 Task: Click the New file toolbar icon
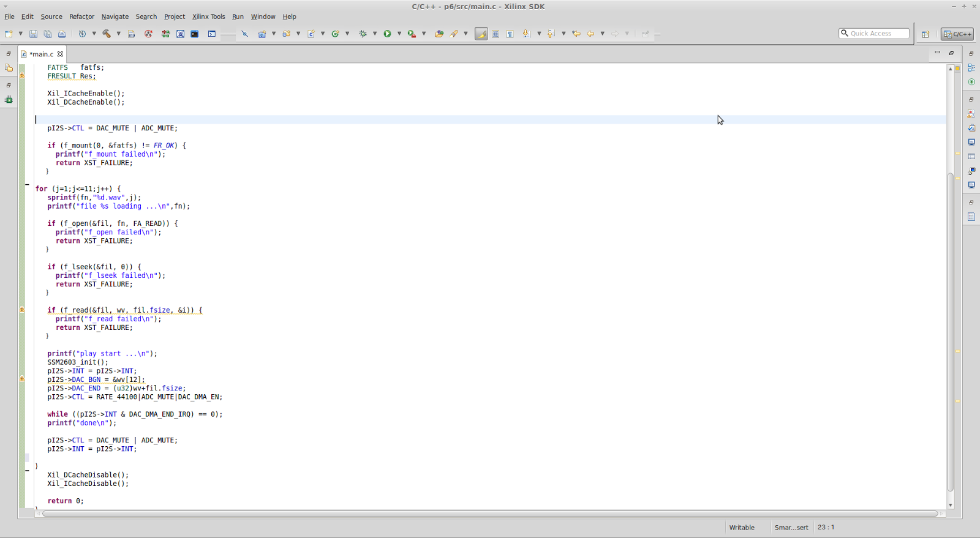tap(9, 34)
